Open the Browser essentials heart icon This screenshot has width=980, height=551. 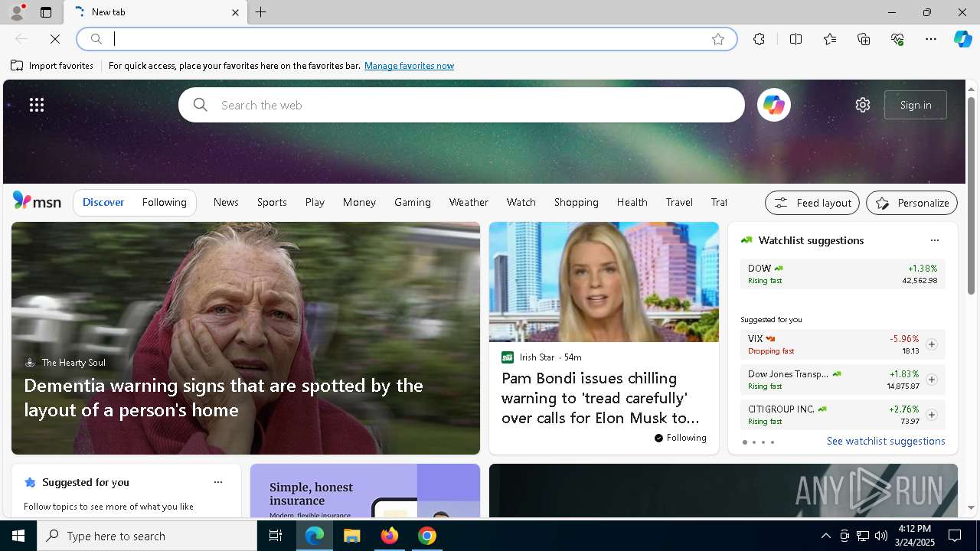(x=897, y=39)
